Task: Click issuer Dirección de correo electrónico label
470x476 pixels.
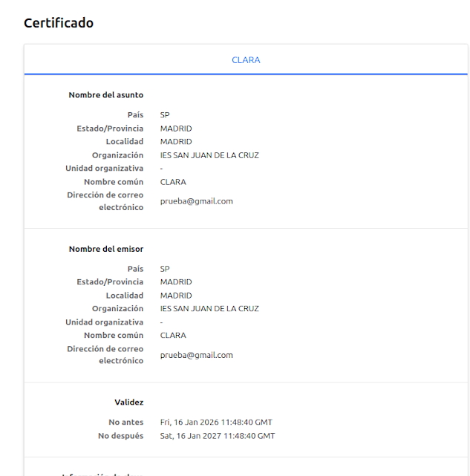Action: click(105, 355)
